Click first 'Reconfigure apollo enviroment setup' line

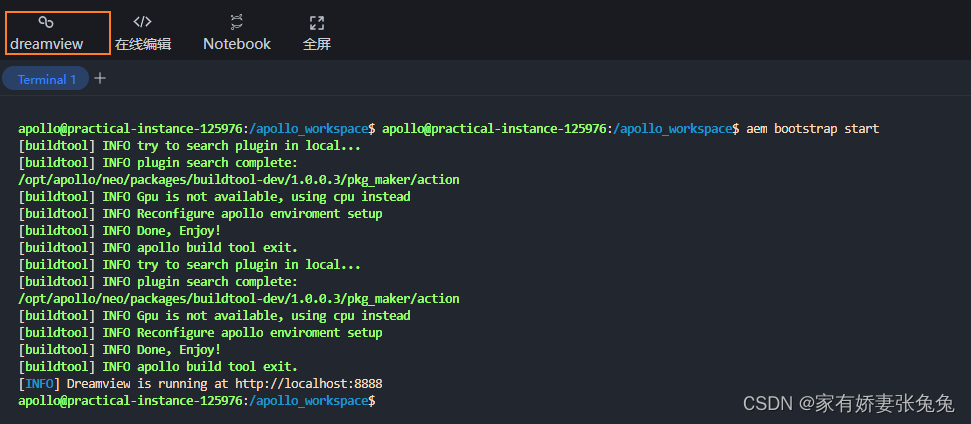(200, 214)
